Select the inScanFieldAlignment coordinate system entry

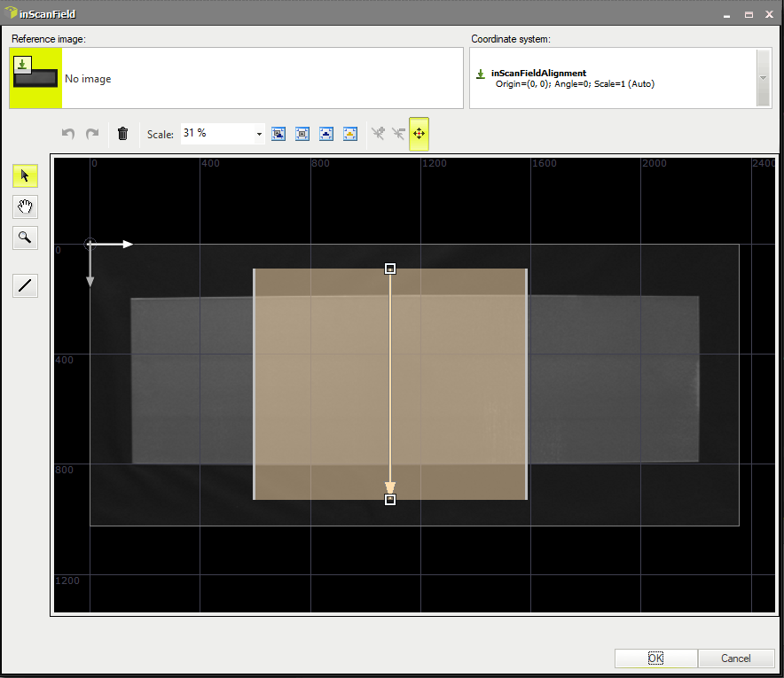(613, 78)
